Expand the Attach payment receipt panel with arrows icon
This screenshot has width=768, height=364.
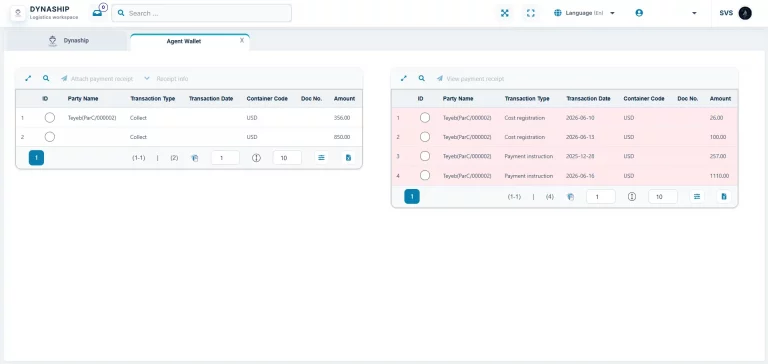(x=28, y=78)
